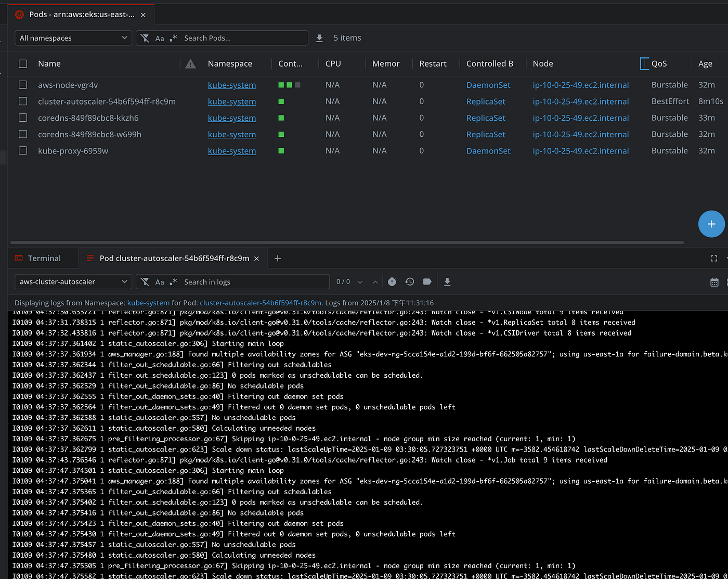The image size is (728, 579).
Task: Sort by Restart column header
Action: click(433, 63)
